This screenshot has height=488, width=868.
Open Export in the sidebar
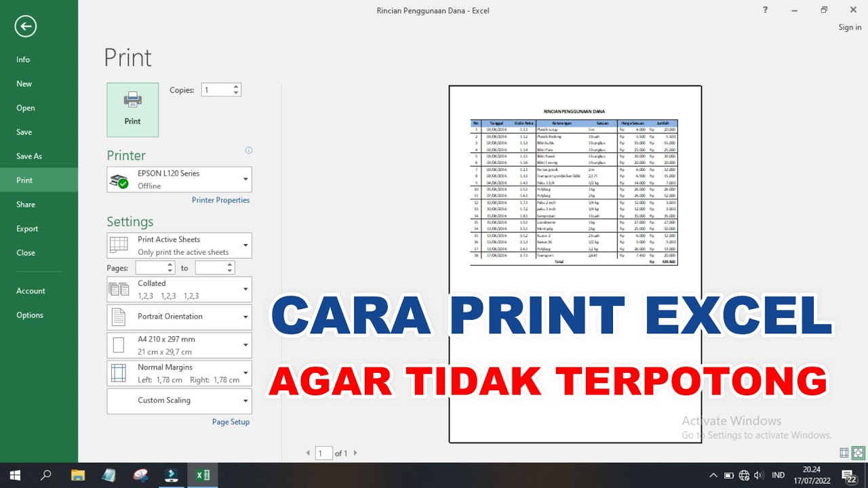click(27, 228)
